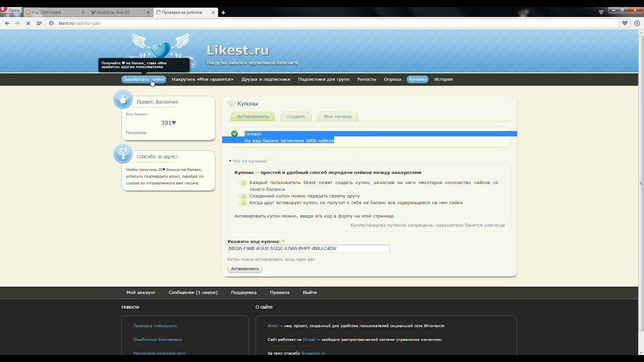Close the likest16 by Deer.IO tab

148,13
